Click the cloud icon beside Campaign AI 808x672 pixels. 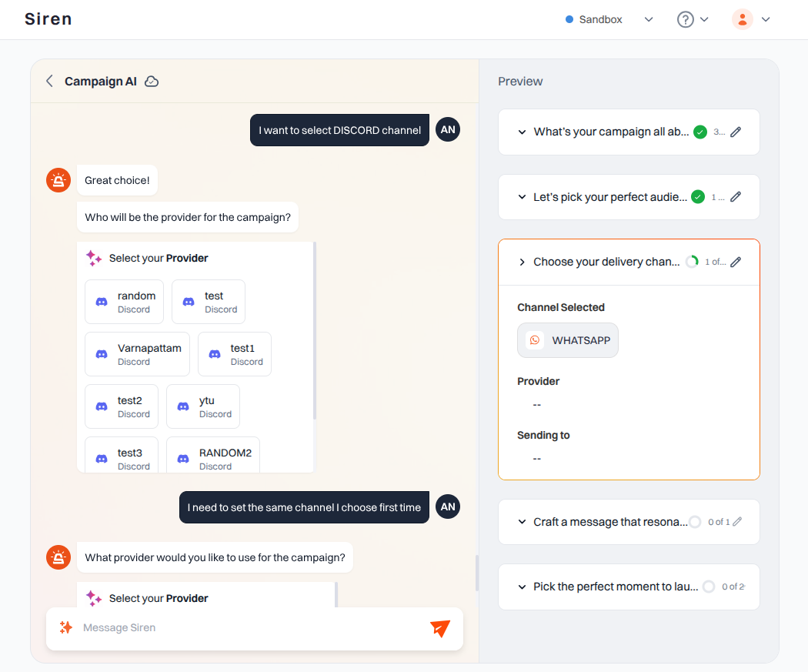152,81
